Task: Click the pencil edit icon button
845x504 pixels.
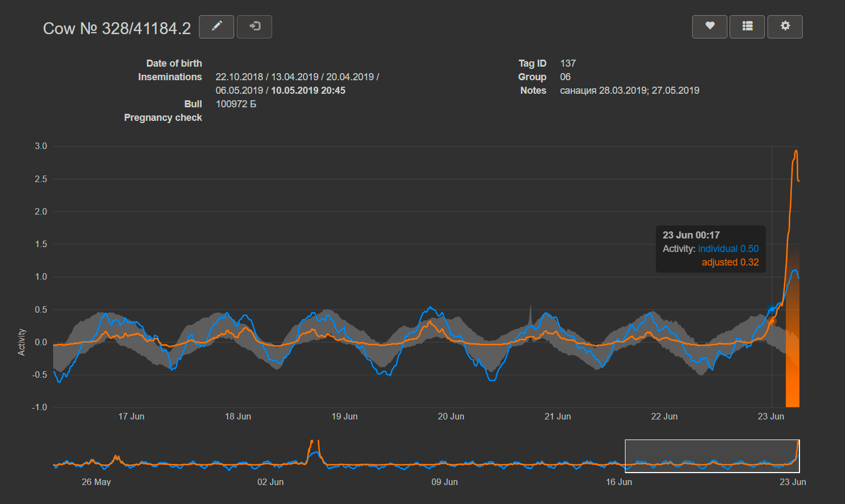Action: pos(216,27)
